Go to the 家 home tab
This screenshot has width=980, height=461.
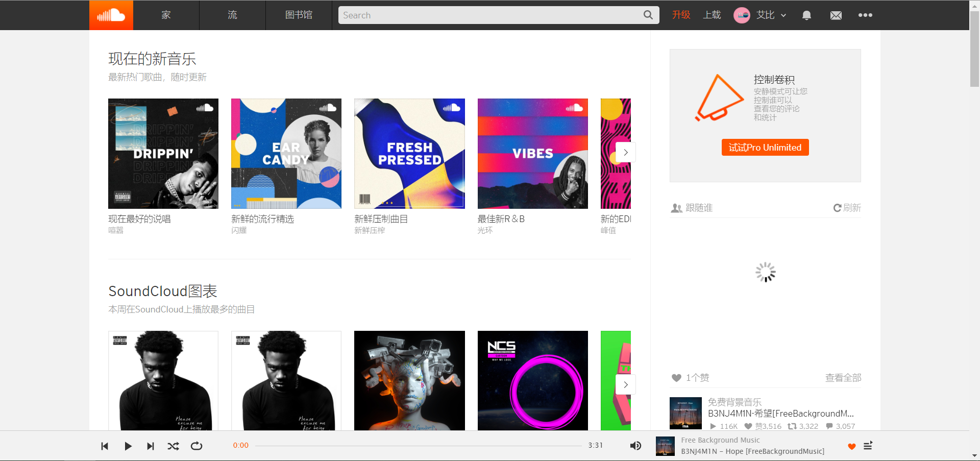point(166,15)
